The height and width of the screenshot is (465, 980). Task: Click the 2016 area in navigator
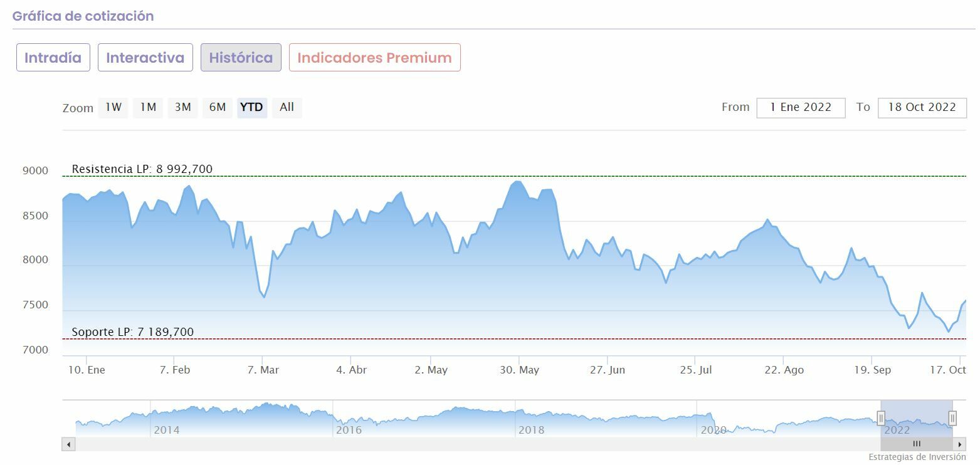(x=349, y=430)
